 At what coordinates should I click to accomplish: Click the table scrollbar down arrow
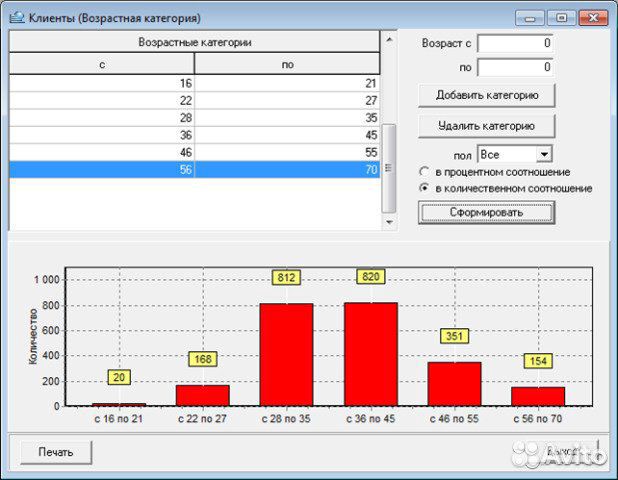point(388,222)
